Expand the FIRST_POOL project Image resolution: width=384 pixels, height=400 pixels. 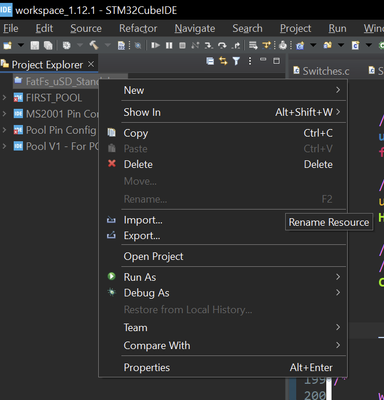[x=4, y=98]
